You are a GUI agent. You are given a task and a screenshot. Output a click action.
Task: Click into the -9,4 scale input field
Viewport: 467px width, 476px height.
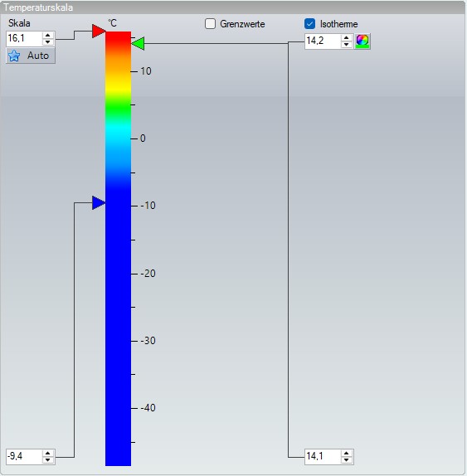tap(24, 457)
